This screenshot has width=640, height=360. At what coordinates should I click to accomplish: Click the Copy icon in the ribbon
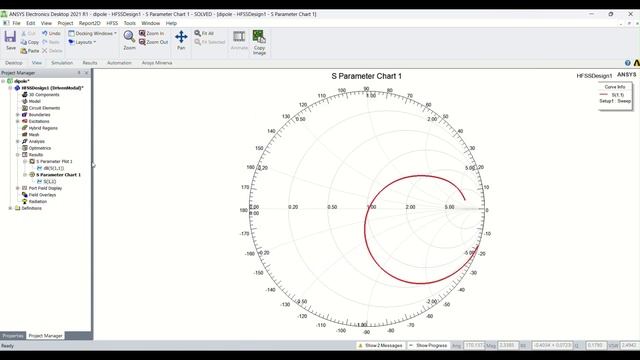pyautogui.click(x=24, y=42)
